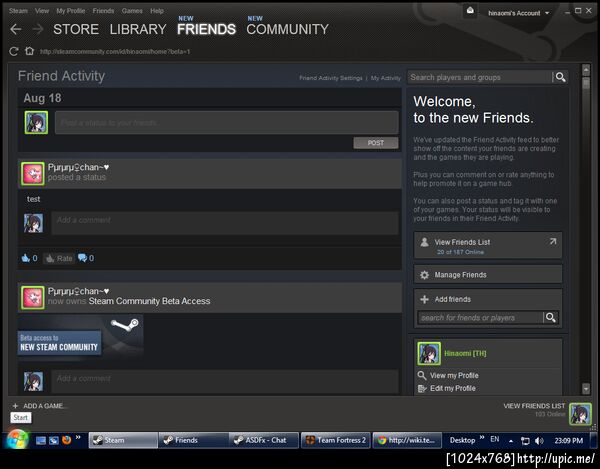600x469 pixels.
Task: Click the pop-out arrow on View Friends List
Action: pos(553,241)
